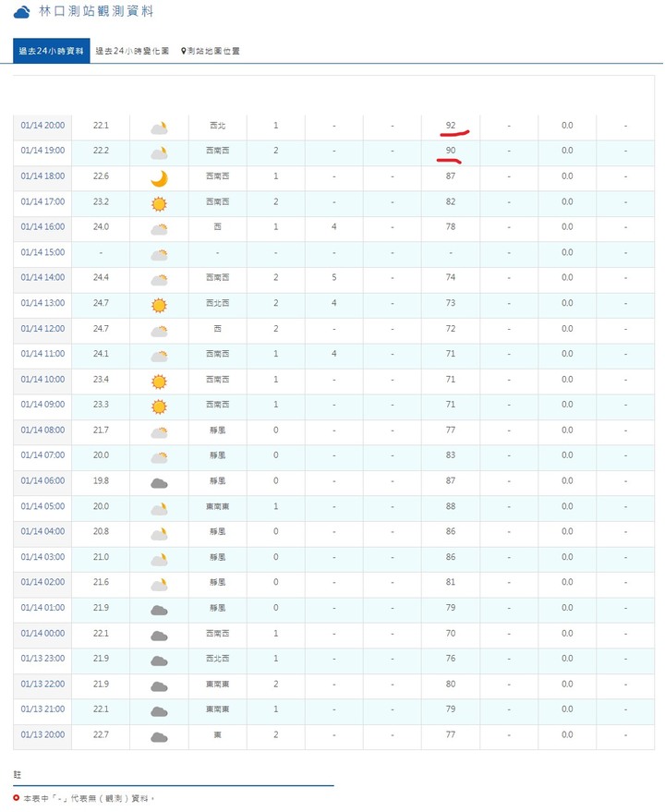Click the grey cloud icon at 01/13 20:00
Screen dimensions: 665x812
click(159, 737)
